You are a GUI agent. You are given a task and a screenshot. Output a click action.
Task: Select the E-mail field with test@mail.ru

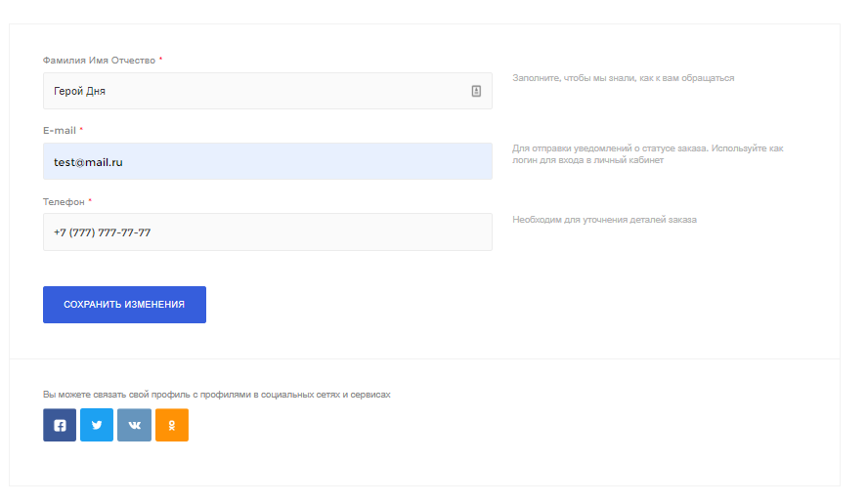click(x=268, y=161)
